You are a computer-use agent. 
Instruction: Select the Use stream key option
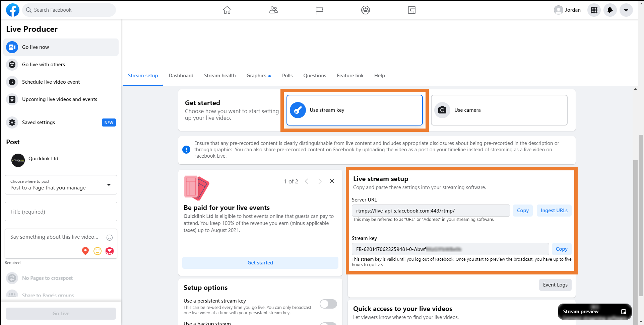(x=355, y=110)
